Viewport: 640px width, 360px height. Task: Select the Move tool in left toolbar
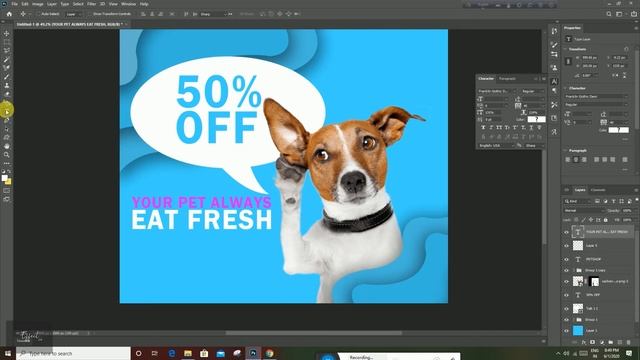coord(7,33)
